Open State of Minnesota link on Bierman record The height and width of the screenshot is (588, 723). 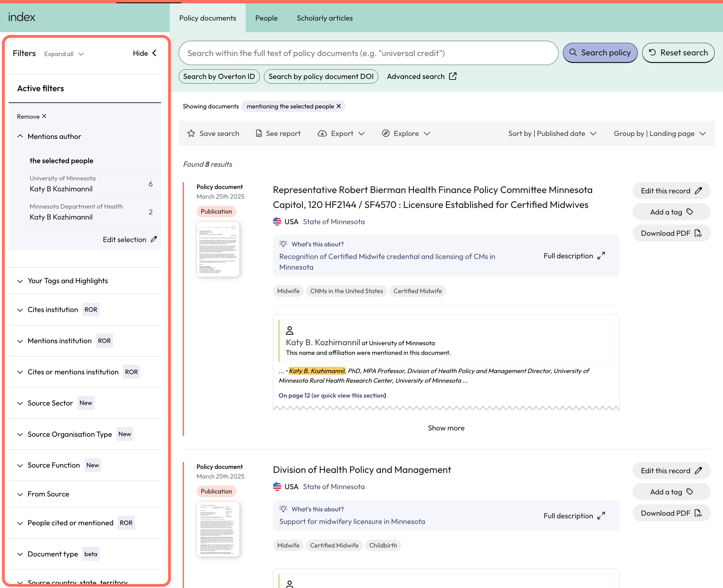pos(334,222)
